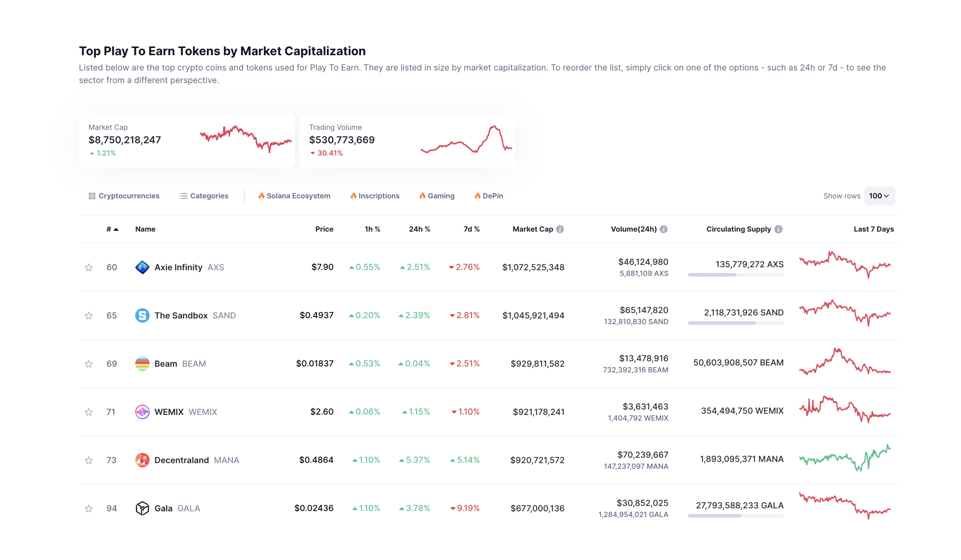
Task: Sort by the 1h % column
Action: (x=372, y=229)
